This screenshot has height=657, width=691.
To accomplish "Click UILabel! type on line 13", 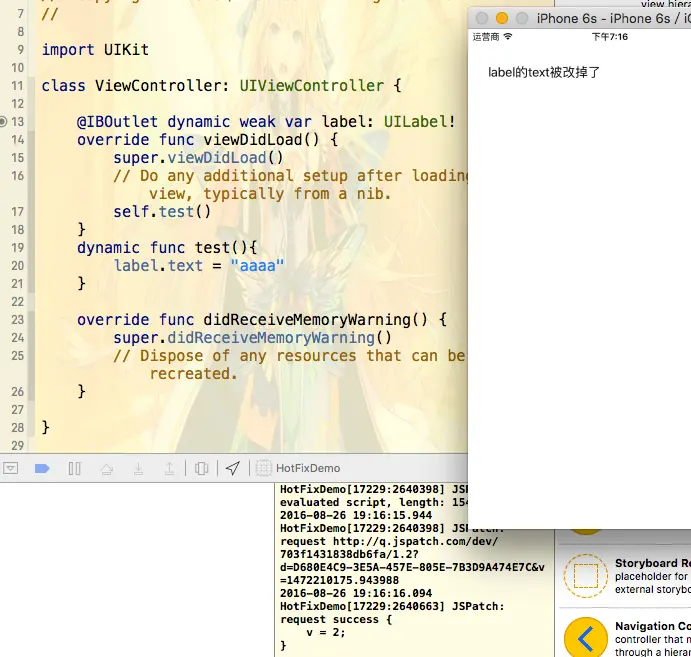I will coord(419,122).
